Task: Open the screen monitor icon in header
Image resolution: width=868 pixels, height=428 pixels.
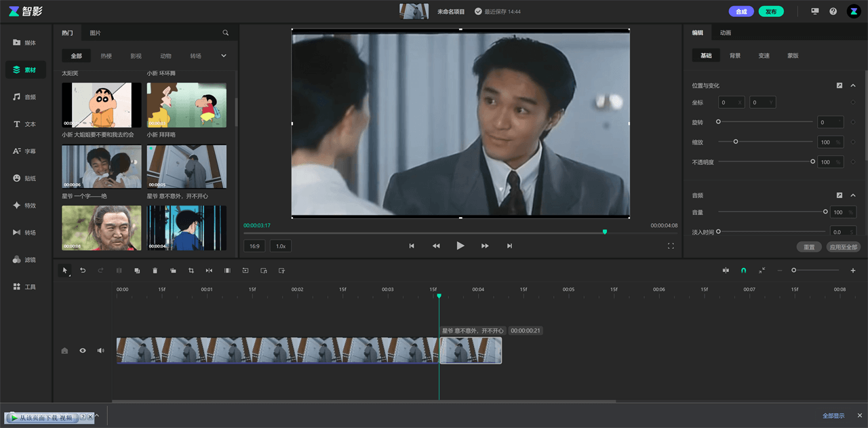Action: [815, 12]
